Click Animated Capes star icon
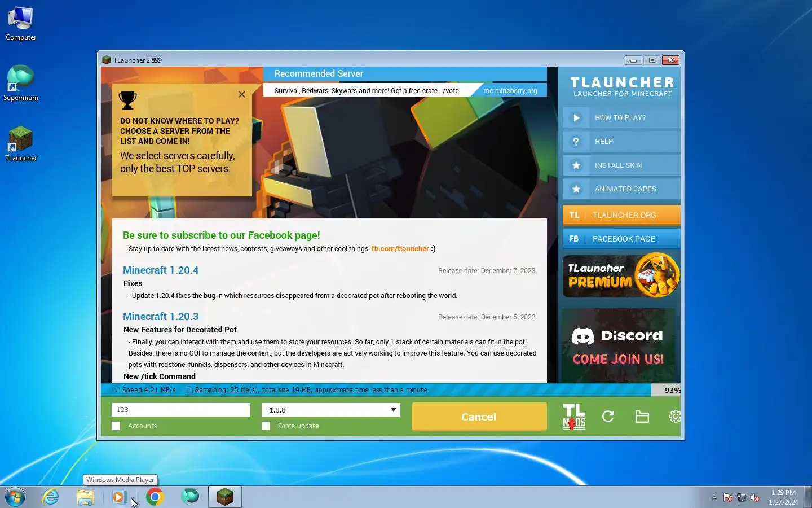Image resolution: width=812 pixels, height=508 pixels. [576, 189]
